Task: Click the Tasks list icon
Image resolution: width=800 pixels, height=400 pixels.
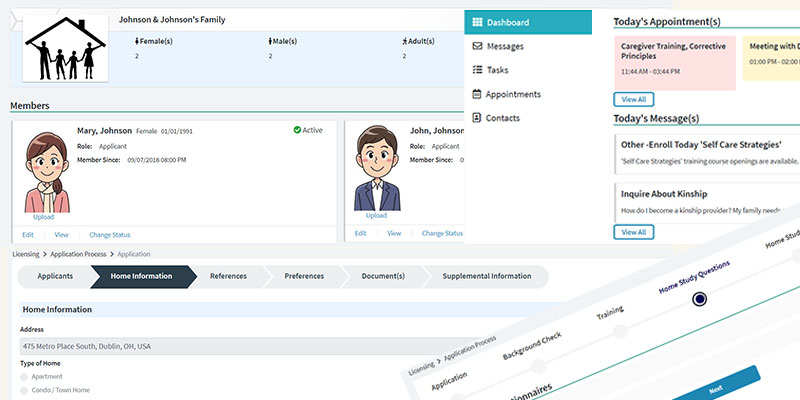Action: (x=477, y=69)
